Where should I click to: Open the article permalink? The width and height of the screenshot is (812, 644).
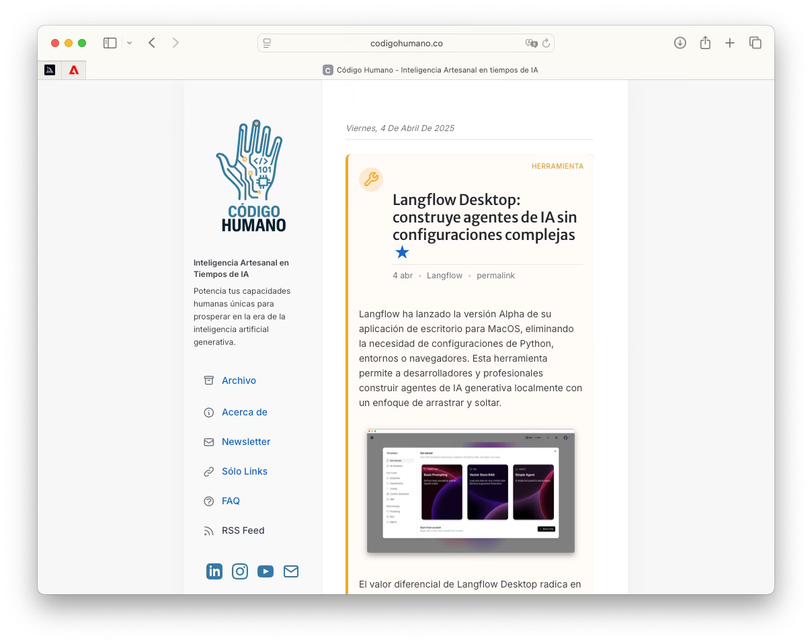(495, 276)
